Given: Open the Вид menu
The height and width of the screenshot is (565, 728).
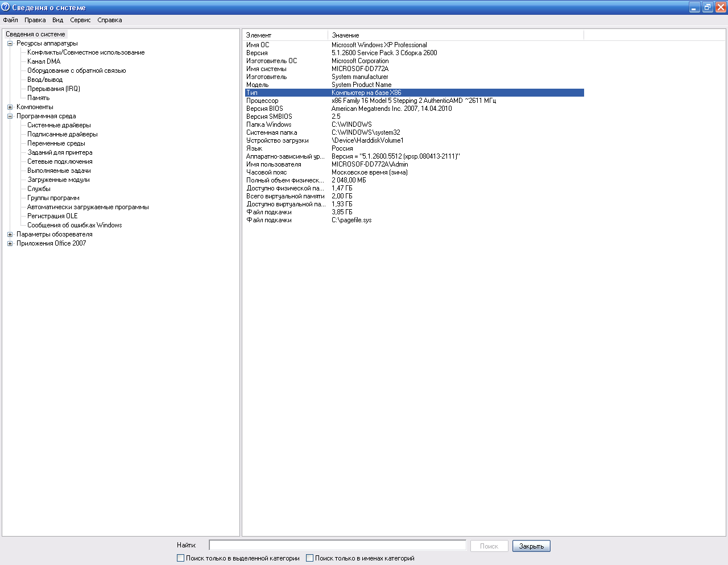Looking at the screenshot, I should pos(57,20).
